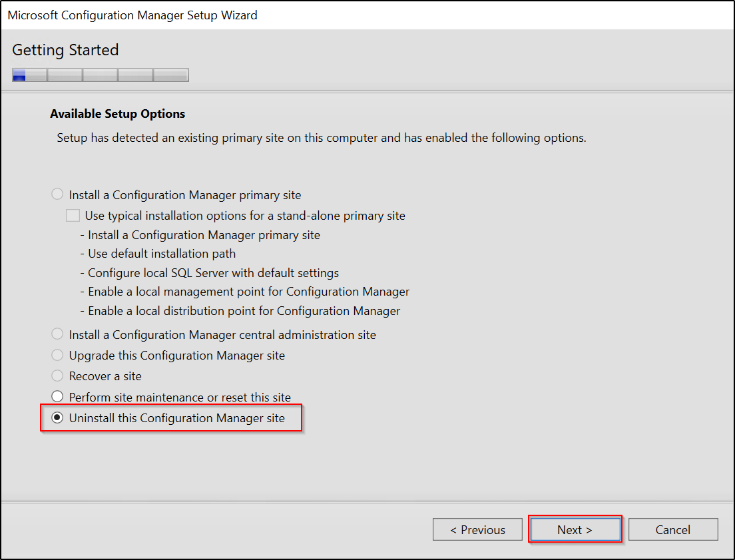Choose Perform site maintenance or reset this site
This screenshot has height=560, width=735.
[57, 396]
